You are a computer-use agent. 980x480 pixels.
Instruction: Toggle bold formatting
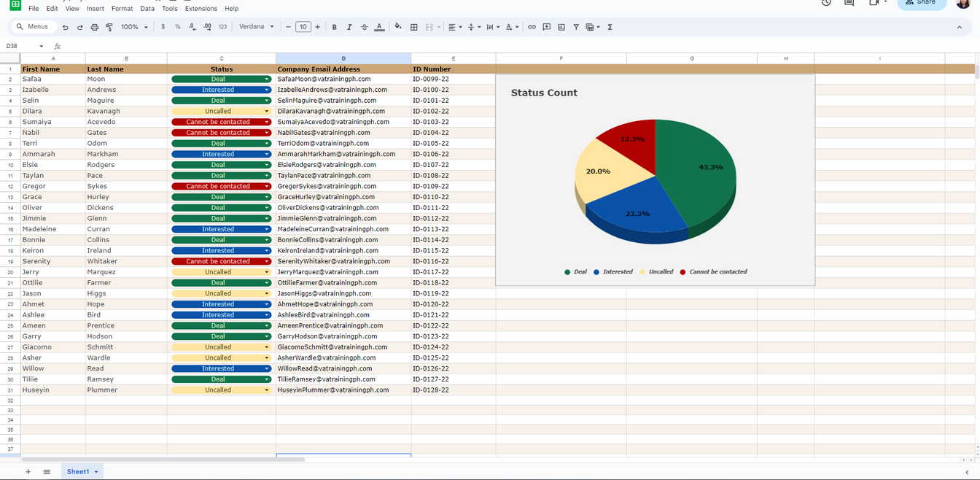tap(335, 27)
